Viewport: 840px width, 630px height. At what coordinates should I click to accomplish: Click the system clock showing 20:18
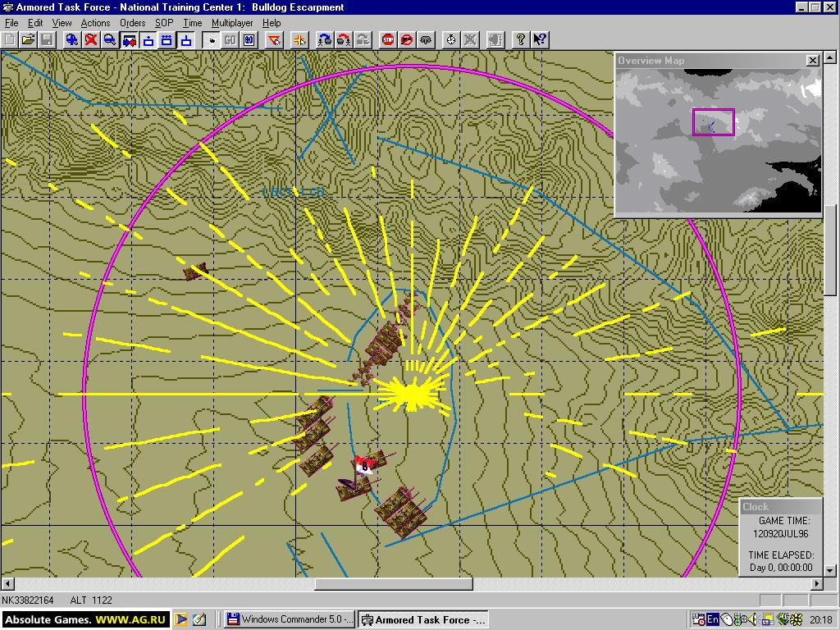(820, 620)
